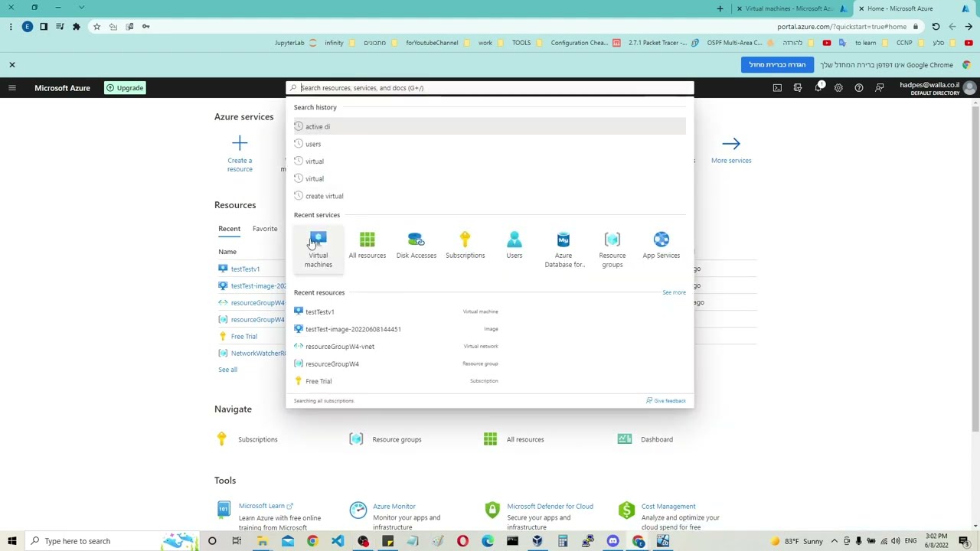The image size is (980, 551).
Task: Open All resources in recent services
Action: (367, 246)
